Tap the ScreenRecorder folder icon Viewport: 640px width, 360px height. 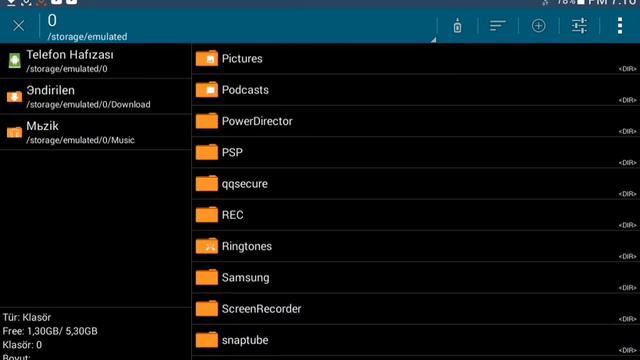pos(207,308)
